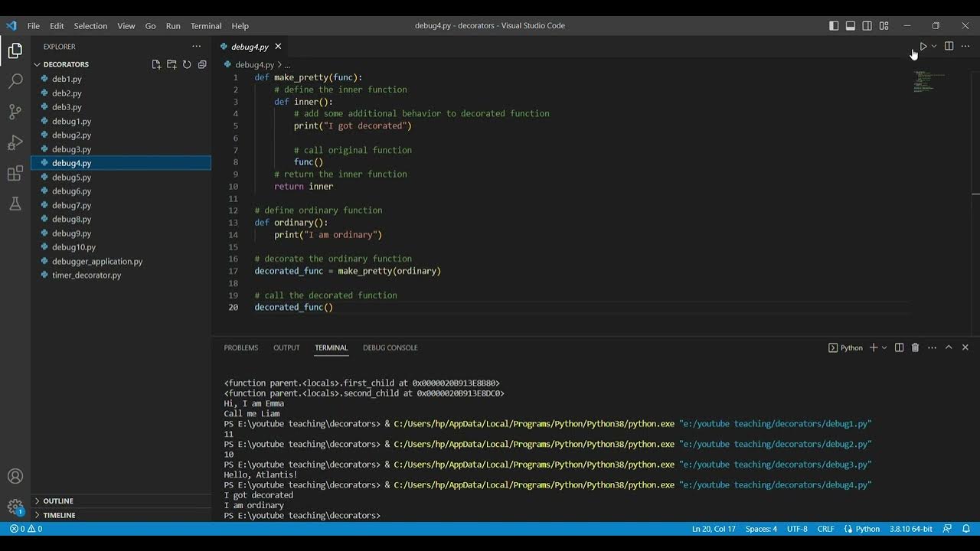Open the Accounts icon
This screenshot has height=551, width=980.
[x=15, y=476]
